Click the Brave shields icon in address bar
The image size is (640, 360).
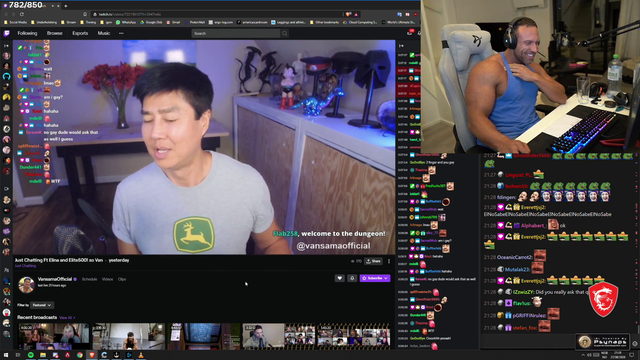pyautogui.click(x=348, y=14)
